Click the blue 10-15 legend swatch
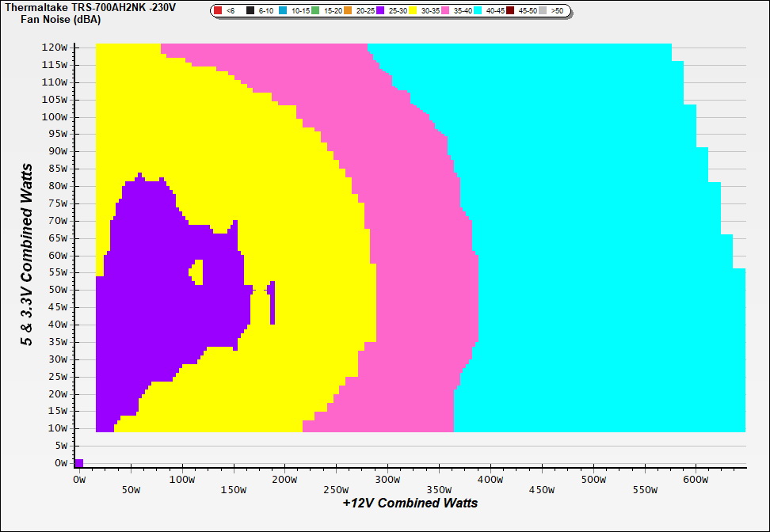 tap(283, 11)
